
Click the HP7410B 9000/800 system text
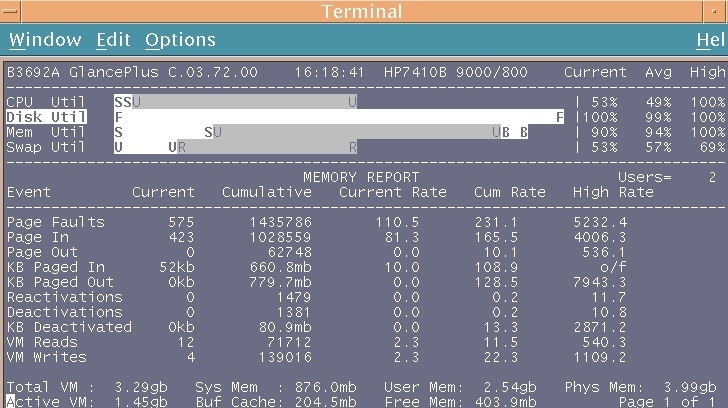455,72
